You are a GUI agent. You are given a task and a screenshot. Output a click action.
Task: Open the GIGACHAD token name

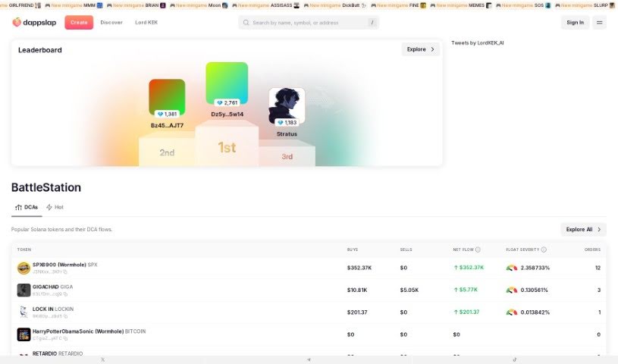tap(45, 287)
